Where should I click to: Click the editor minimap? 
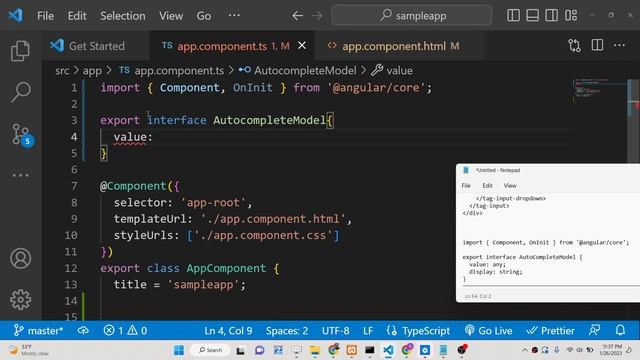[x=599, y=90]
